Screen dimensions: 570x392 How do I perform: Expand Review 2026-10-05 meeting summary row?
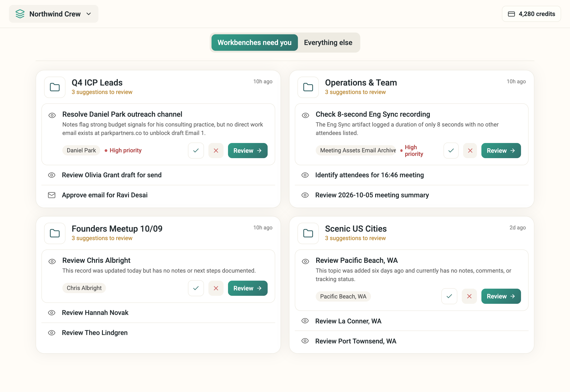point(411,195)
